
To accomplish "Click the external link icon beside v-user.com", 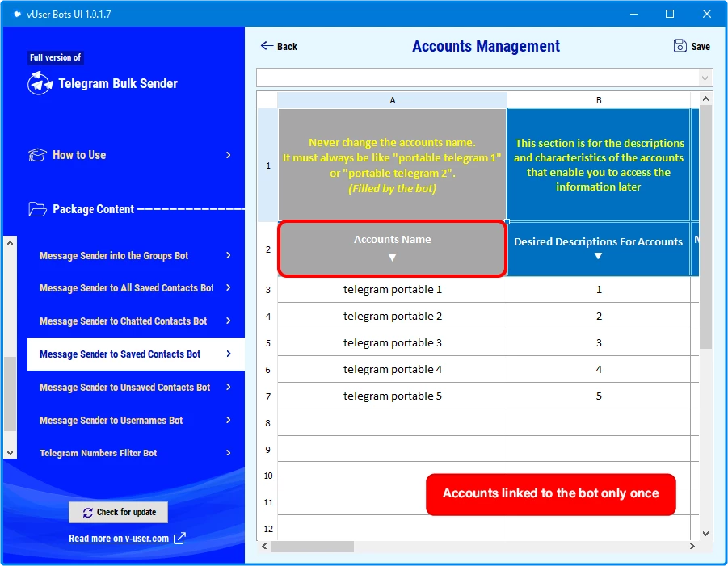I will pyautogui.click(x=179, y=539).
